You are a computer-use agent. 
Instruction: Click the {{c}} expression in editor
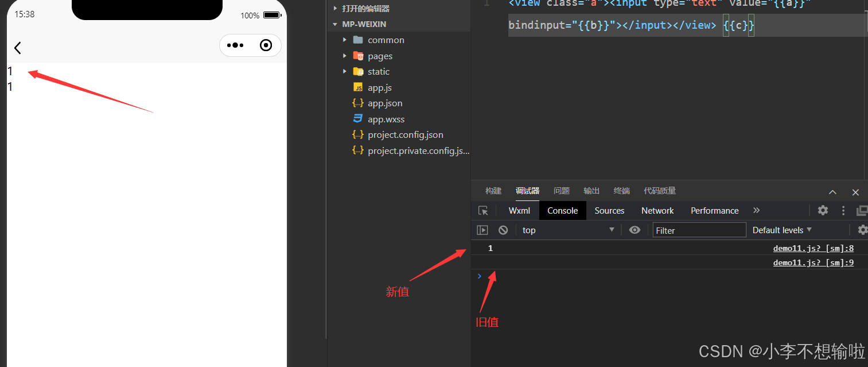point(738,25)
